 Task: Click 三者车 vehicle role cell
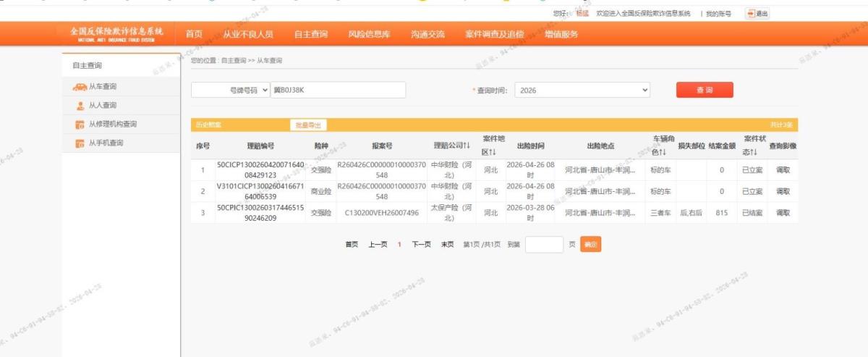coord(661,213)
